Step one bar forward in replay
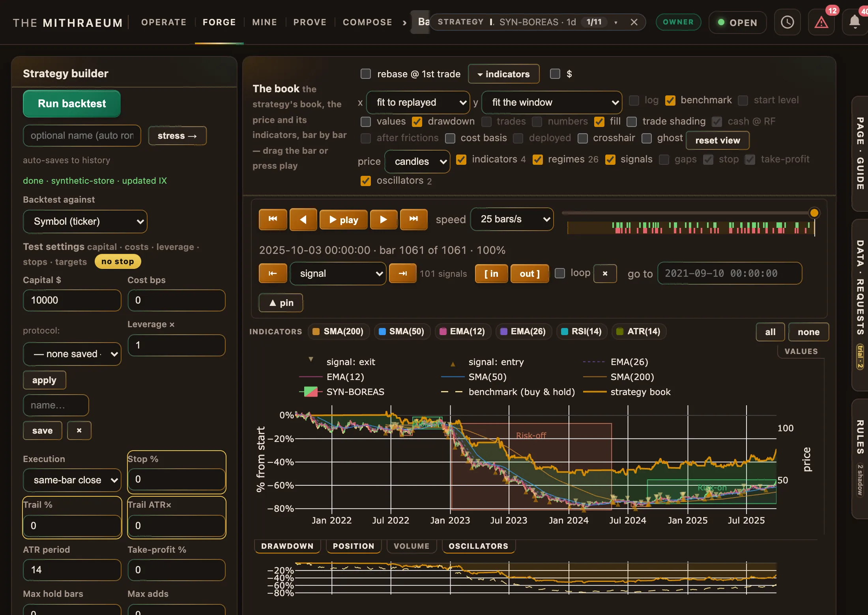This screenshot has width=868, height=615. (383, 219)
